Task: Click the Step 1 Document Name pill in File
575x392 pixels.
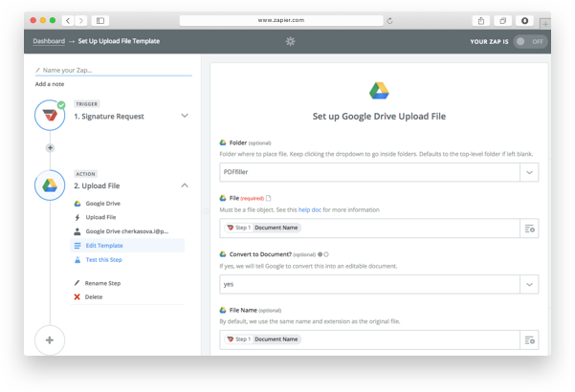Action: pyautogui.click(x=262, y=228)
